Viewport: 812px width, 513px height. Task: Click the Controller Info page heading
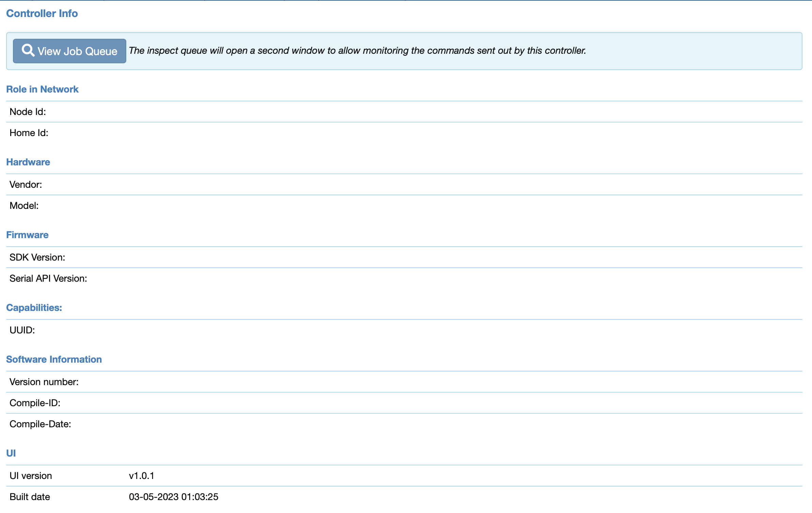[42, 13]
